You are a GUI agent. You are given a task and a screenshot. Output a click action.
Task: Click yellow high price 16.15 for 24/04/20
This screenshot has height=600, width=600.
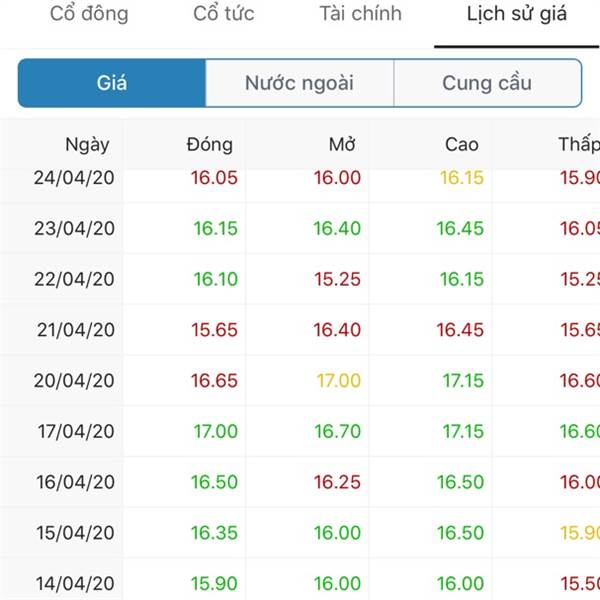pos(462,178)
